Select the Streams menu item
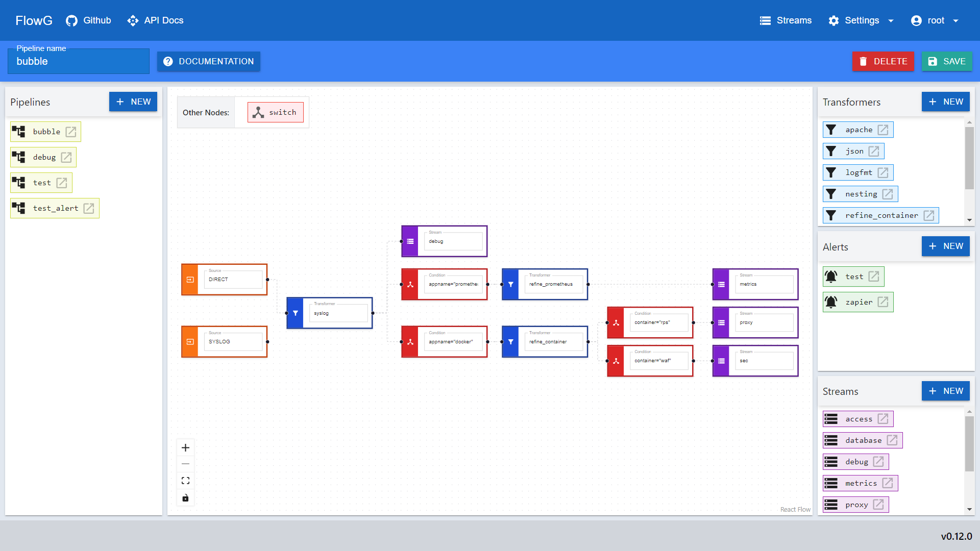The image size is (980, 551). point(786,20)
